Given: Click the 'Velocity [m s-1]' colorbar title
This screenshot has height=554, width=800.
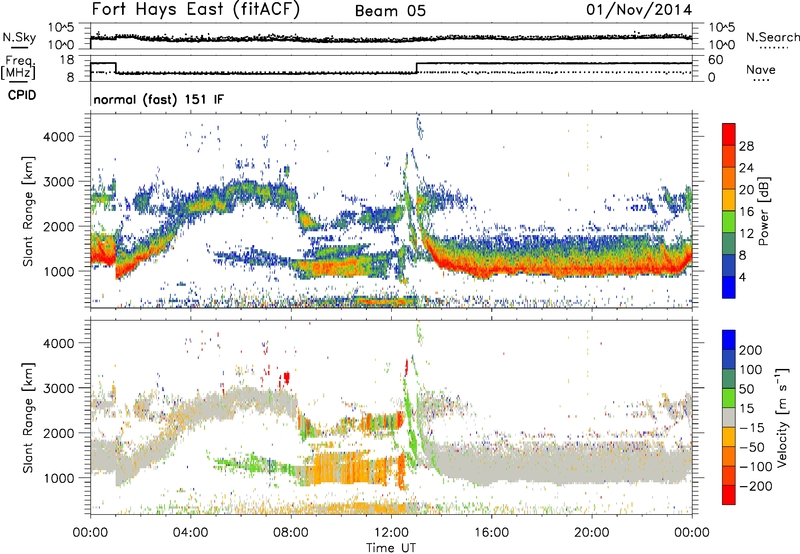Looking at the screenshot, I should pos(782,417).
